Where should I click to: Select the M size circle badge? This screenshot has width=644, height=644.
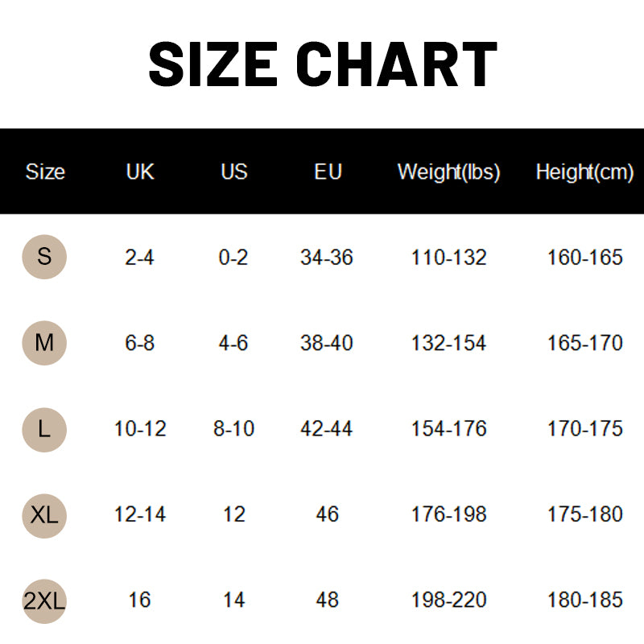click(44, 343)
